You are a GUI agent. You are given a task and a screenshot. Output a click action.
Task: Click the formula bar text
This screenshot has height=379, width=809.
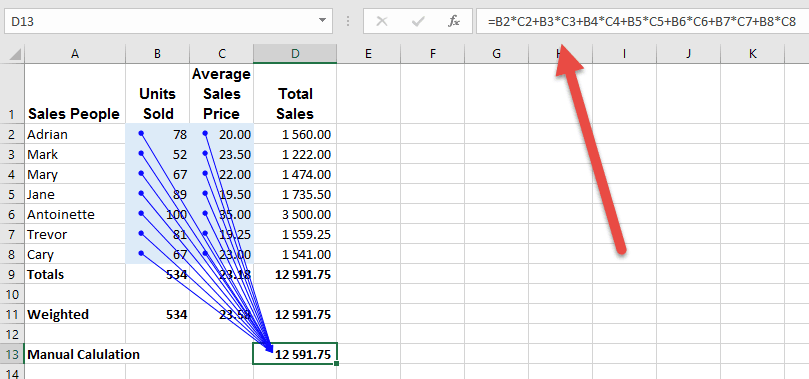(643, 22)
